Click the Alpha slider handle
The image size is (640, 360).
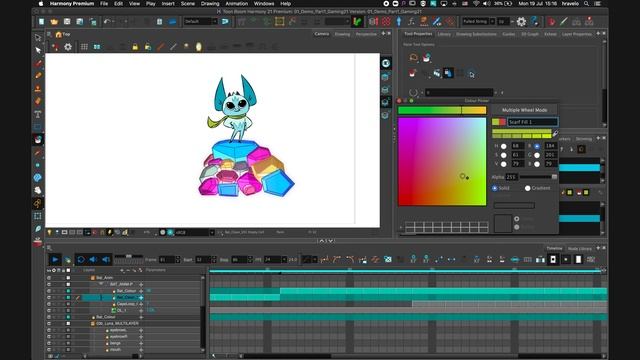554,177
